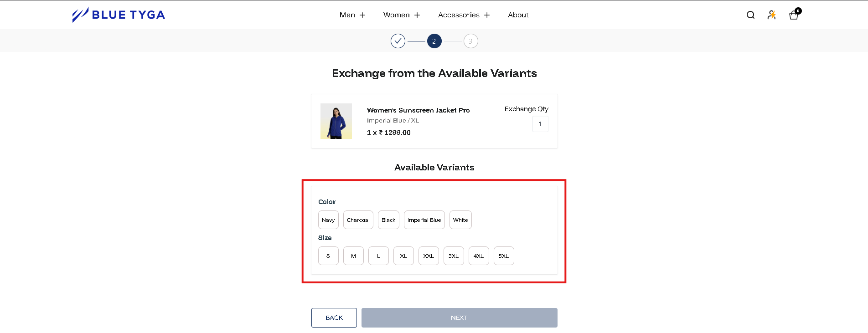Open the user account icon
The image size is (868, 333).
[771, 15]
